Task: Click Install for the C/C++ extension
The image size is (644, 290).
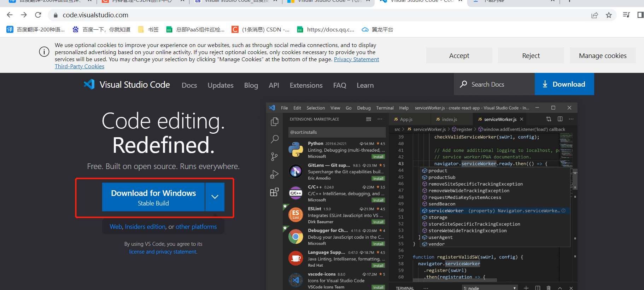Action: [378, 200]
